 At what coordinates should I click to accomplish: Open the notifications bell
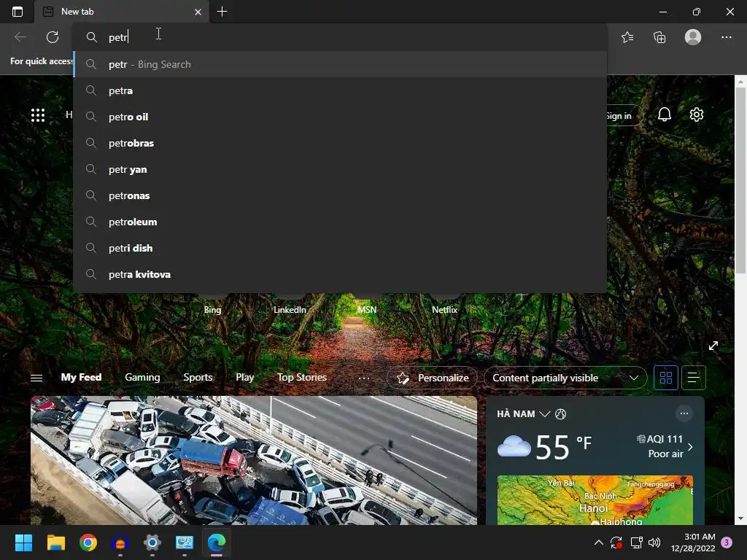(664, 114)
